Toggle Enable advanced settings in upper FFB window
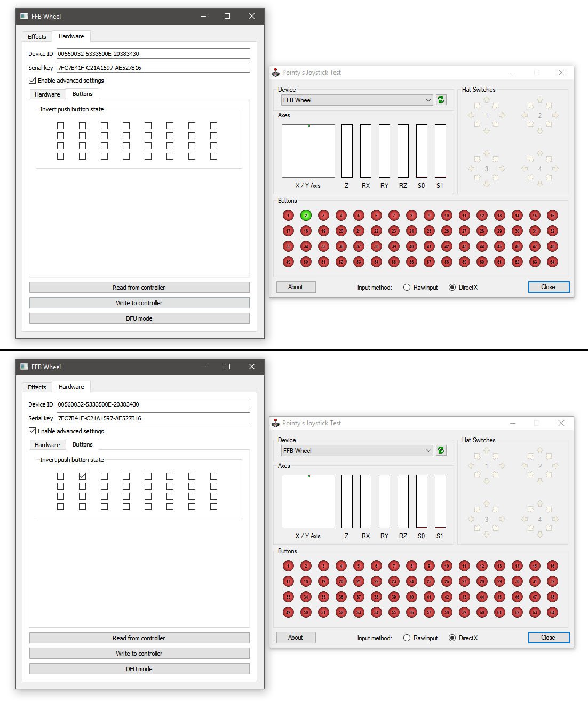The width and height of the screenshot is (588, 701). click(33, 81)
